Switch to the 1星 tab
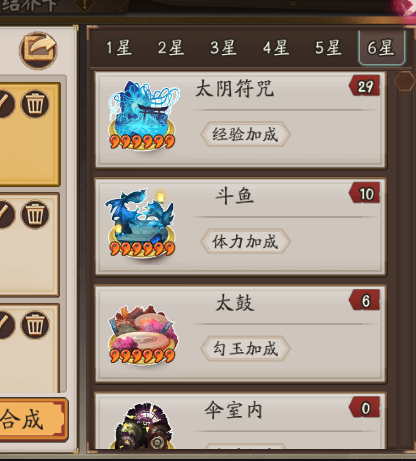 (x=119, y=47)
